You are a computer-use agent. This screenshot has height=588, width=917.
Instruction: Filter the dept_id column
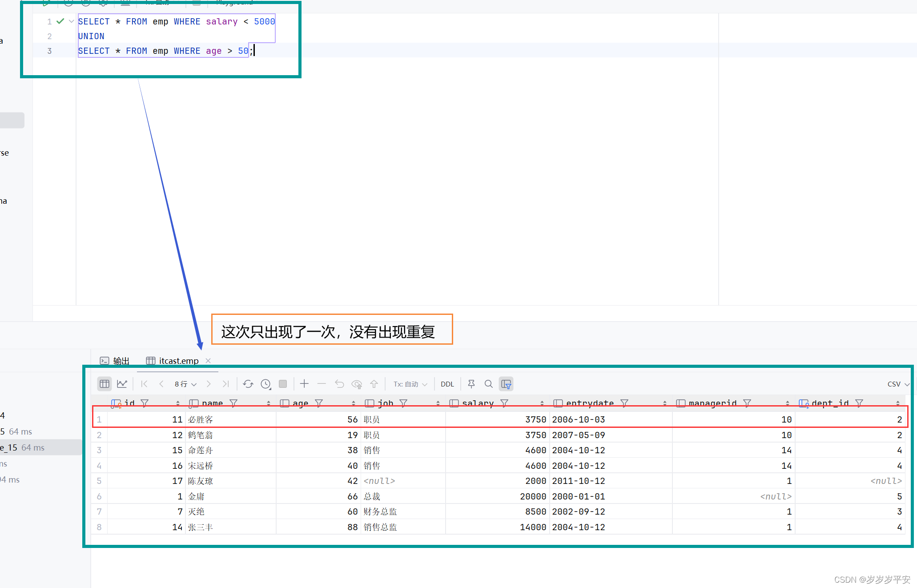click(x=859, y=403)
